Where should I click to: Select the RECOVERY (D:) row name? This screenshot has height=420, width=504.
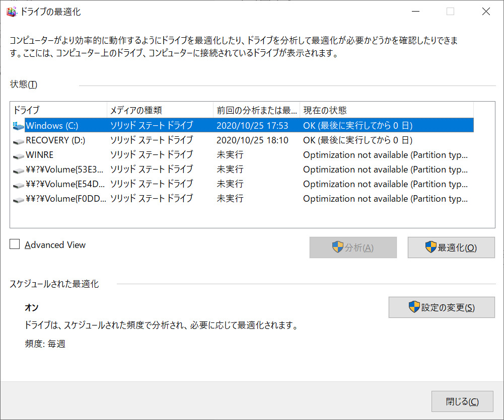tap(55, 140)
